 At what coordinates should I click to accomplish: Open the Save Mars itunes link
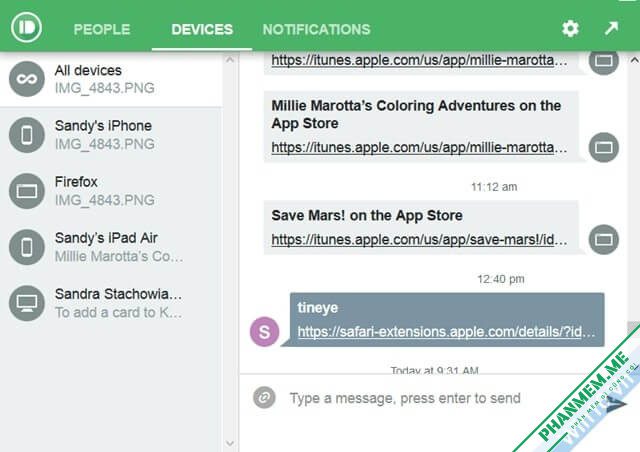(x=419, y=240)
